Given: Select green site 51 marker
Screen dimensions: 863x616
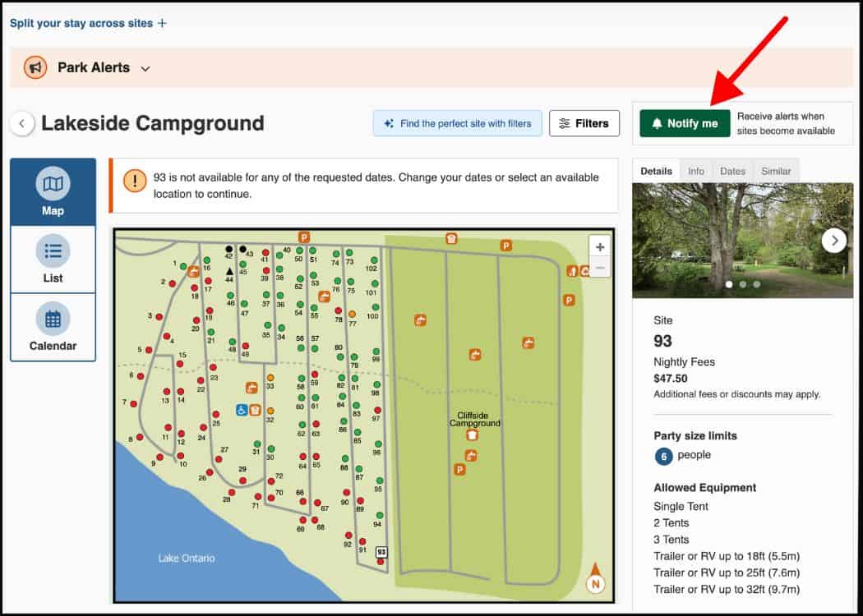Looking at the screenshot, I should pyautogui.click(x=312, y=251).
